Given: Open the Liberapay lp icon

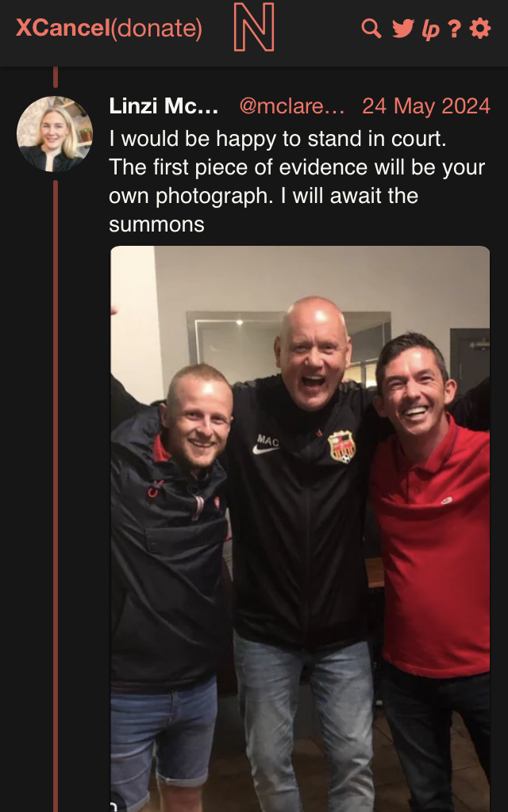Looking at the screenshot, I should 431,29.
